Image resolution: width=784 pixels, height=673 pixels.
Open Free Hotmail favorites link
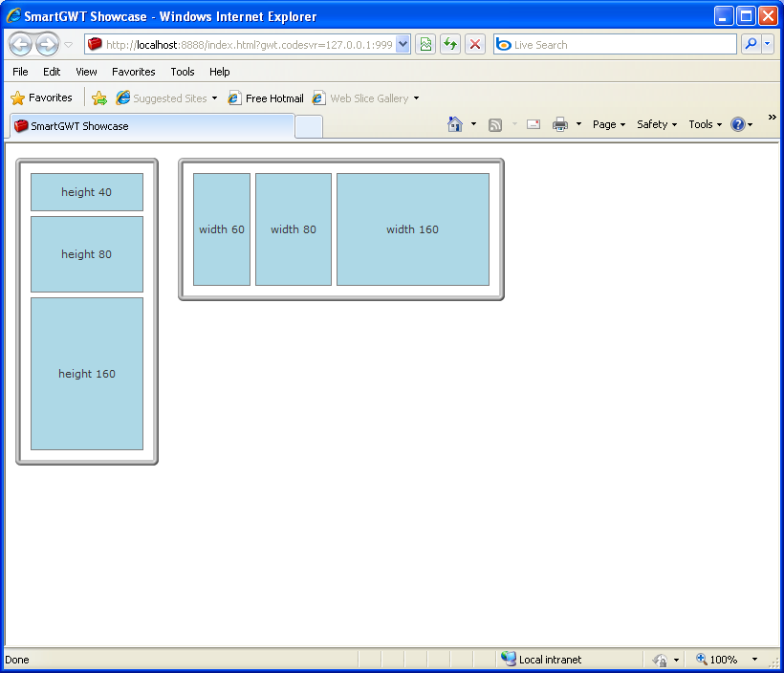point(266,98)
